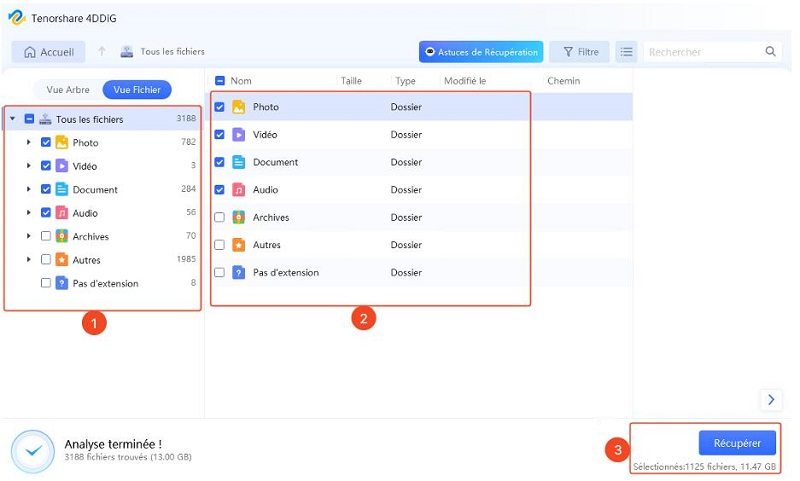Open the Filtre filter options
800x481 pixels.
(x=580, y=52)
